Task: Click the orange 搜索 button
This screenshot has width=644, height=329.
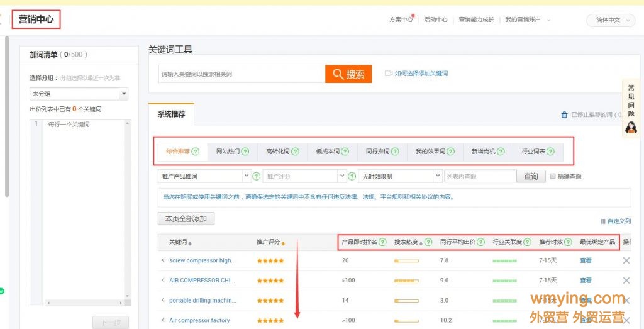Action: coord(348,74)
